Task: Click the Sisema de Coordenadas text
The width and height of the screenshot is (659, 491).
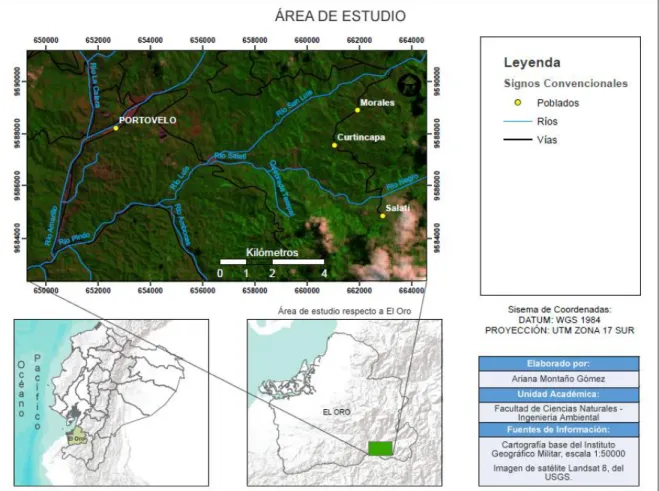Action: [559, 310]
